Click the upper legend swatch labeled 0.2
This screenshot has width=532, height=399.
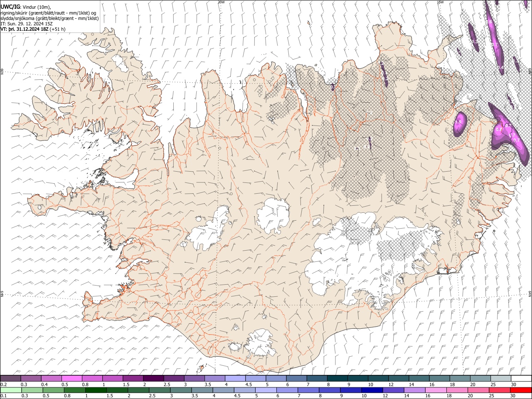coord(10,379)
